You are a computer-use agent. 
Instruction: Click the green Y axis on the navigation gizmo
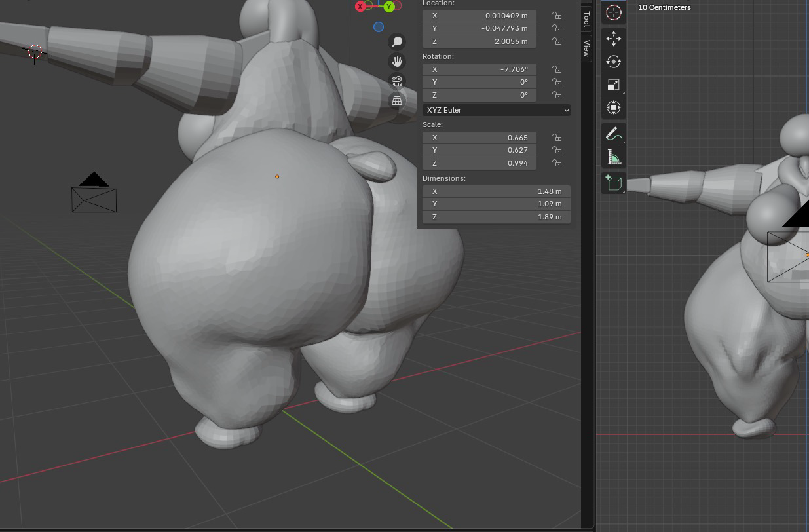(x=389, y=7)
